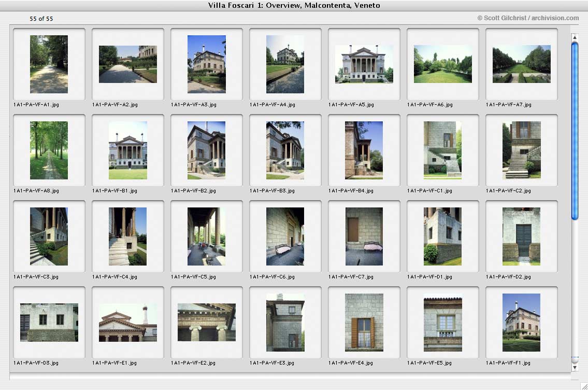
Task: Click the file name text "1A1-PA-VF-D2.jpg"
Action: click(x=509, y=276)
